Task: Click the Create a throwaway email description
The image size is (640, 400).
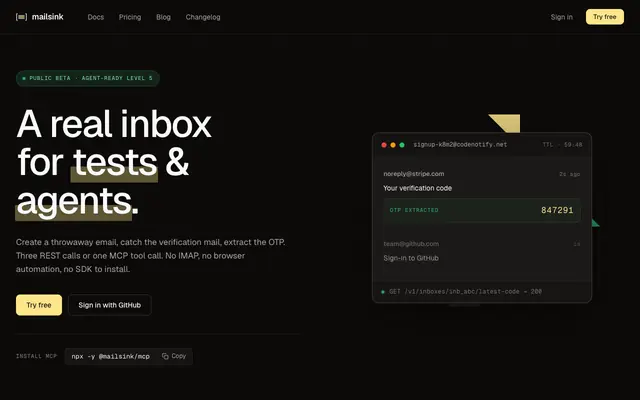Action: point(151,256)
